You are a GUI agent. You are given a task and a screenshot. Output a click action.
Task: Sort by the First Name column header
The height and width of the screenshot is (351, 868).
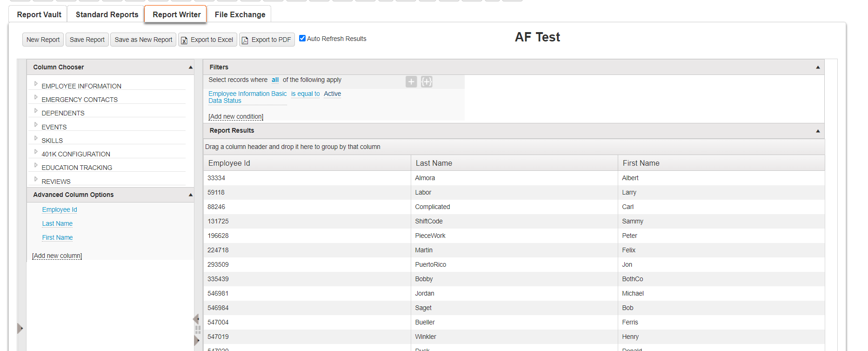(721, 163)
